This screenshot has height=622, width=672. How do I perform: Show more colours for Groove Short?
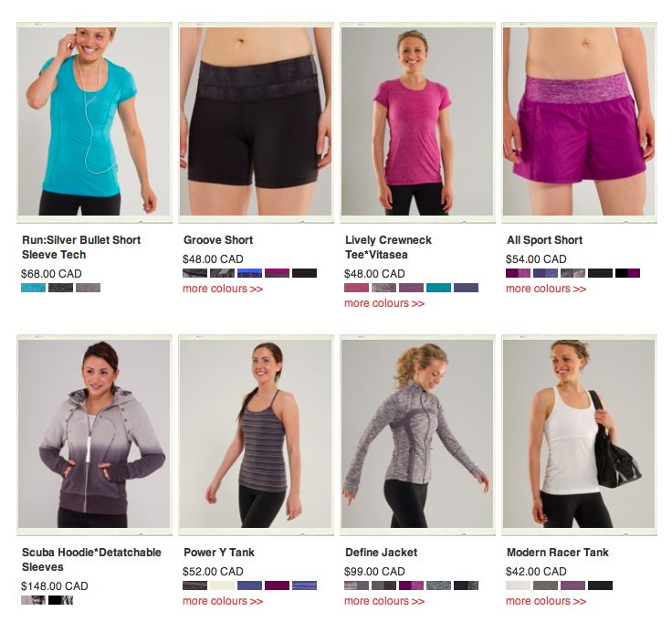coord(223,289)
